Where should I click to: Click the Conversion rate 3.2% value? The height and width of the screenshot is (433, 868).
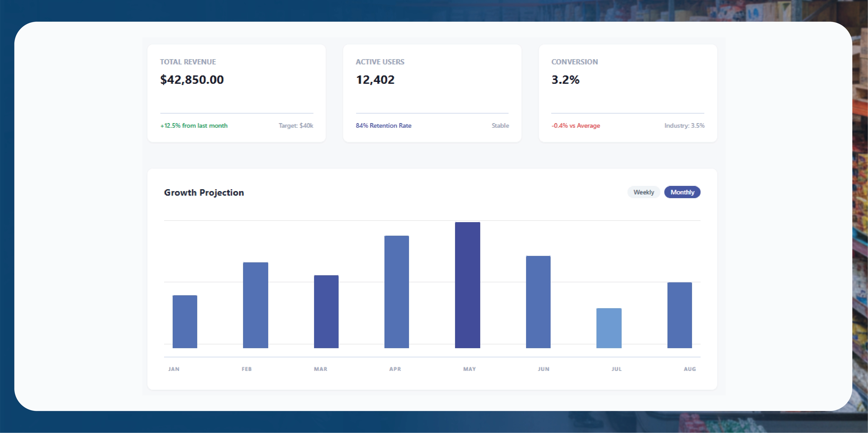coord(565,80)
